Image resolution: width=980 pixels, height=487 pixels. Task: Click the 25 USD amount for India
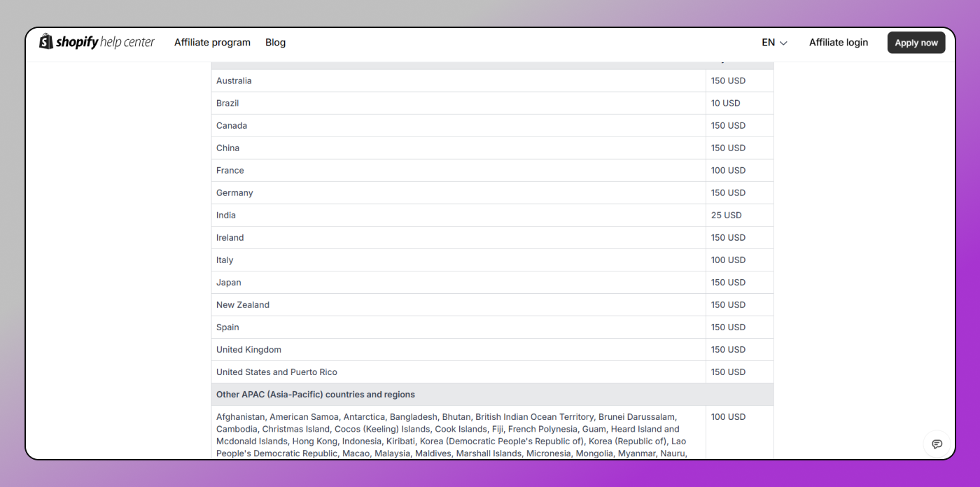pyautogui.click(x=726, y=215)
